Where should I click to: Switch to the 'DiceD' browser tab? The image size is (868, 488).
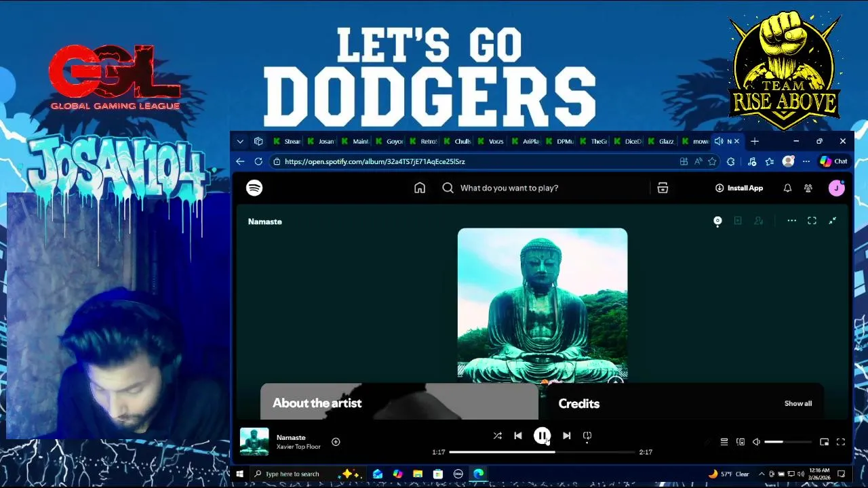(x=627, y=142)
